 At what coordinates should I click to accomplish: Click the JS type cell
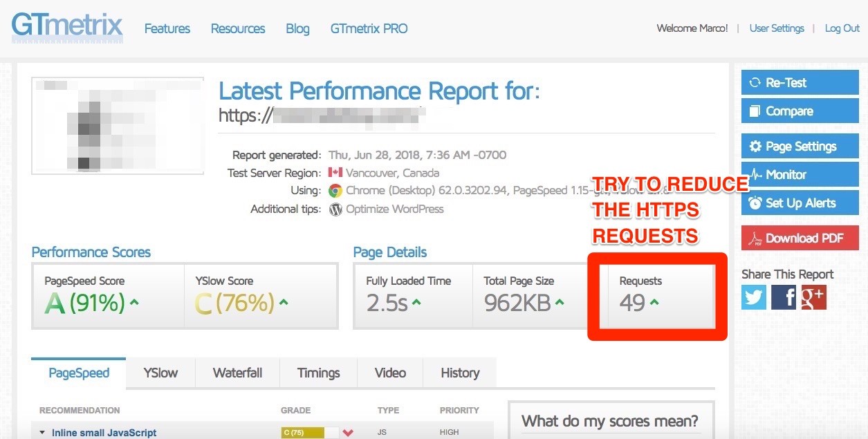[x=382, y=433]
